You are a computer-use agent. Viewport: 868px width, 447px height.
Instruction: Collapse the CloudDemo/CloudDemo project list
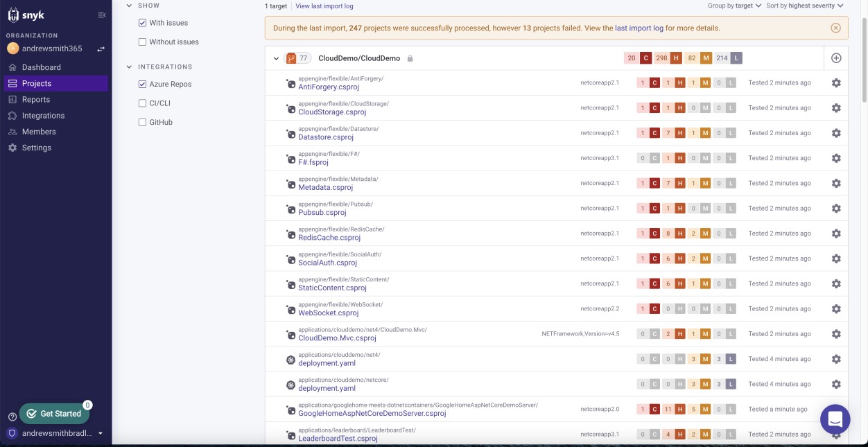click(x=277, y=58)
